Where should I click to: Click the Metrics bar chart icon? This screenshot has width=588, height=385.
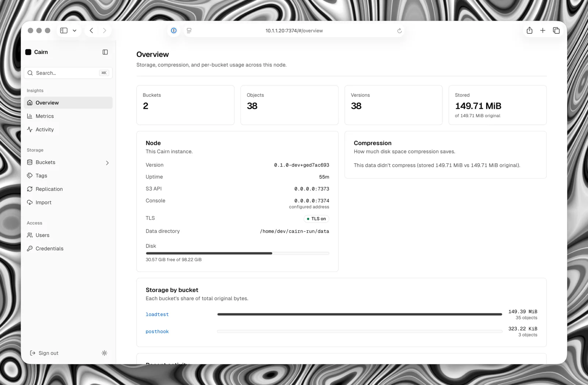click(x=30, y=116)
